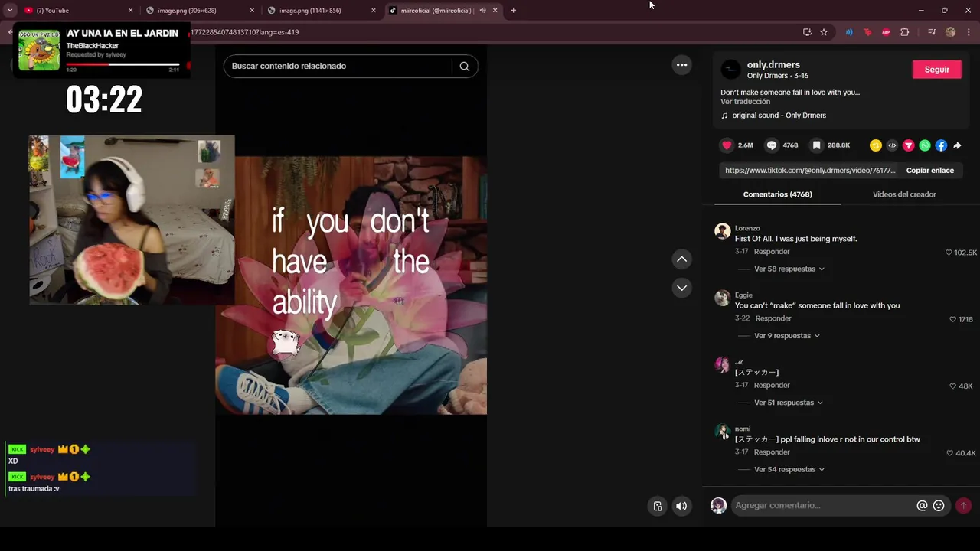Switch to image.png (906×628) tab
Image resolution: width=980 pixels, height=551 pixels.
coord(199,11)
